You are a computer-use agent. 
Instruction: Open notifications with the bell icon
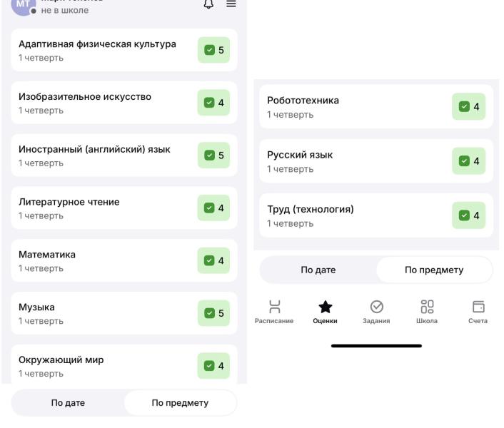click(x=209, y=4)
